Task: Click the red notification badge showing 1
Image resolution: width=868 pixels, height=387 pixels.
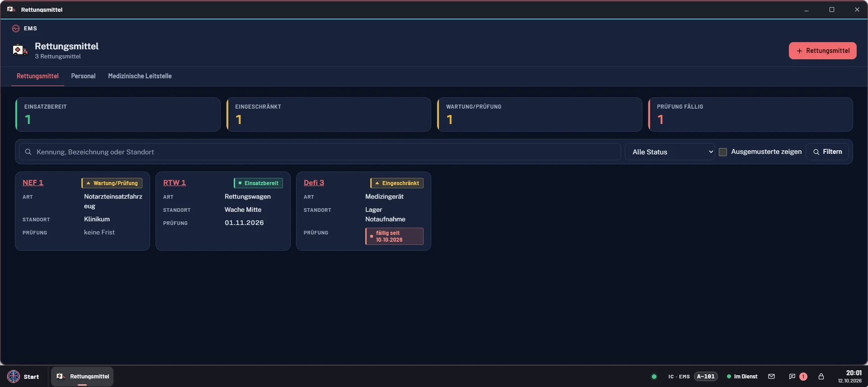Action: click(x=803, y=377)
